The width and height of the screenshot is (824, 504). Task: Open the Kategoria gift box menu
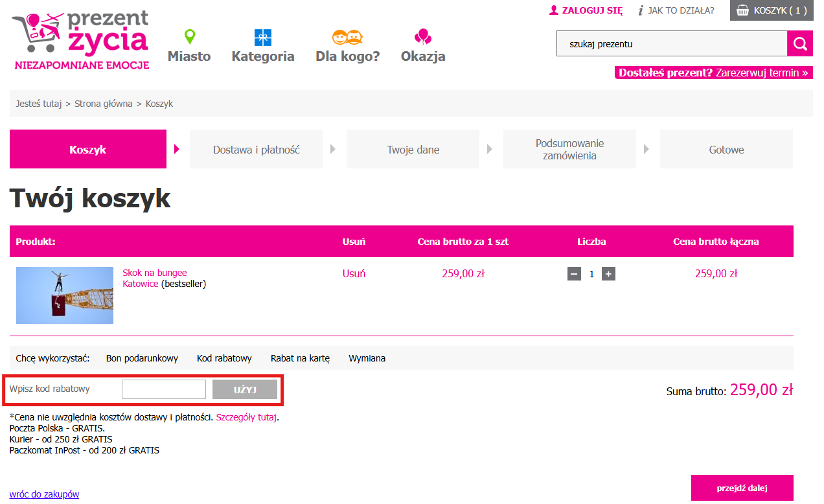pyautogui.click(x=263, y=47)
